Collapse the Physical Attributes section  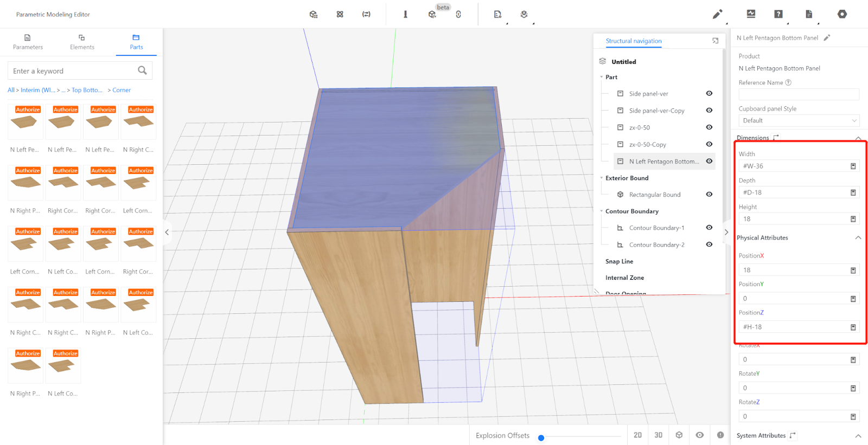(x=858, y=238)
